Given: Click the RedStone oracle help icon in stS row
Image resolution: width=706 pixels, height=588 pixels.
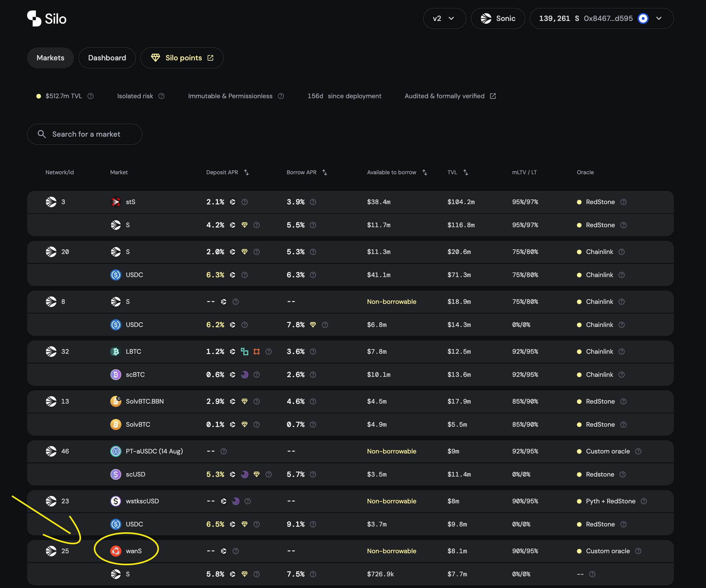Looking at the screenshot, I should click(623, 202).
